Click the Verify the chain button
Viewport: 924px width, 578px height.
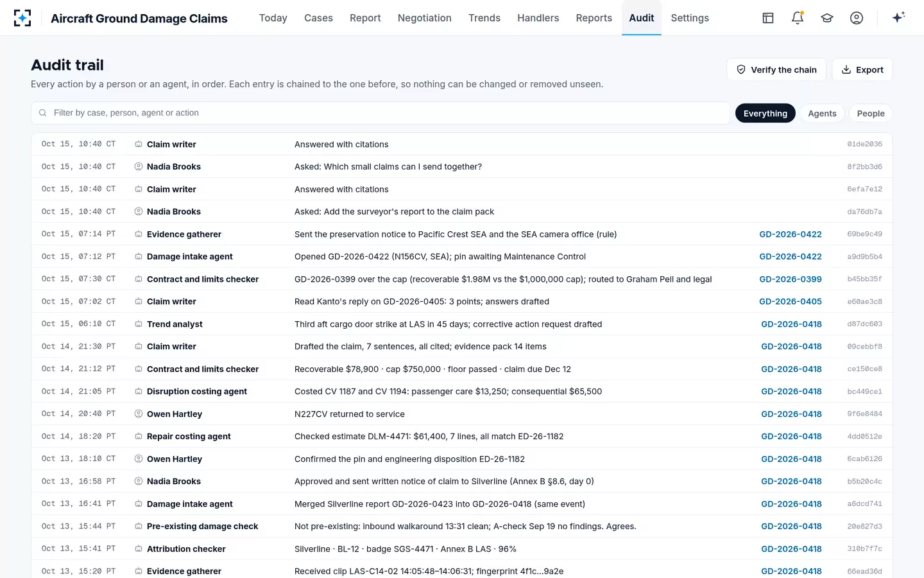tap(776, 70)
